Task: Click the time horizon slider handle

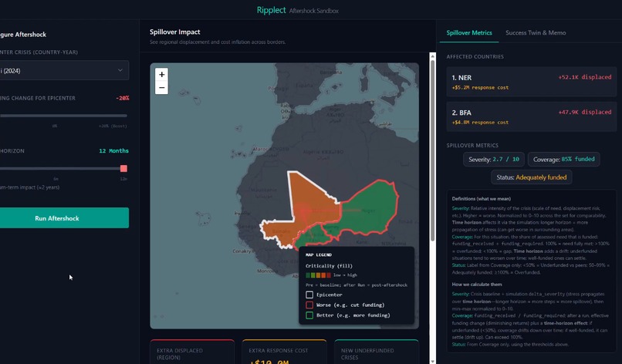Action: [123, 169]
